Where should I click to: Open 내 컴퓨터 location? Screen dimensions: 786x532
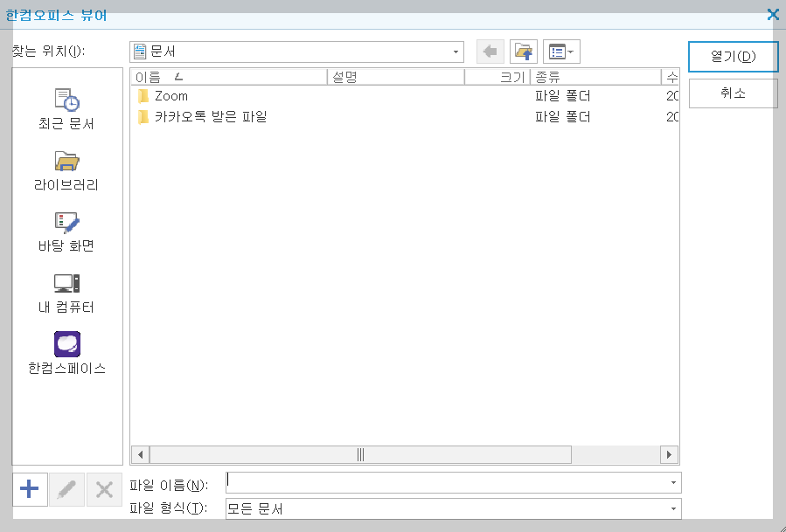[66, 294]
